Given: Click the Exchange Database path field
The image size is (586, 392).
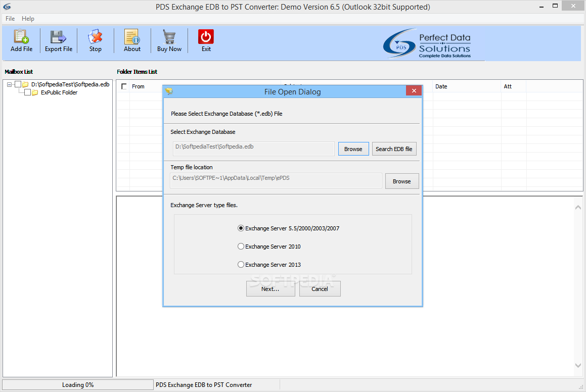Looking at the screenshot, I should [x=253, y=149].
